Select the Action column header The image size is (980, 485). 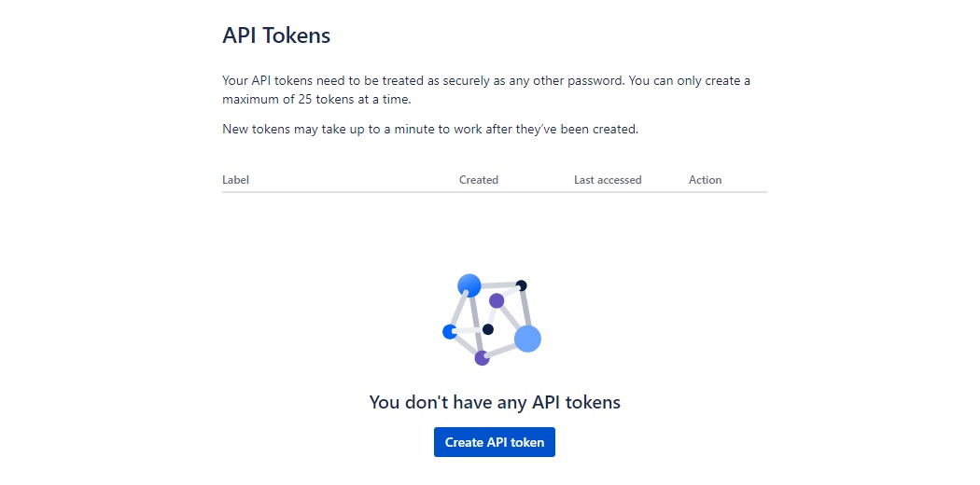pos(705,180)
